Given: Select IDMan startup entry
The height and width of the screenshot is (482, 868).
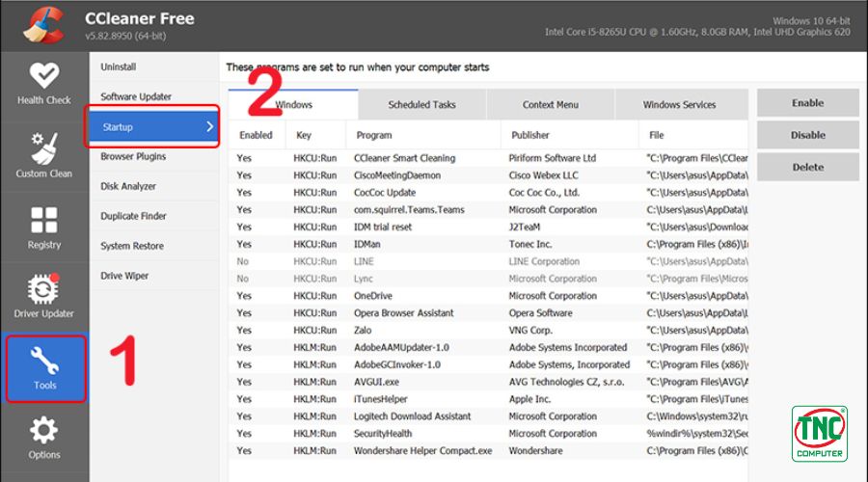Looking at the screenshot, I should (x=488, y=244).
